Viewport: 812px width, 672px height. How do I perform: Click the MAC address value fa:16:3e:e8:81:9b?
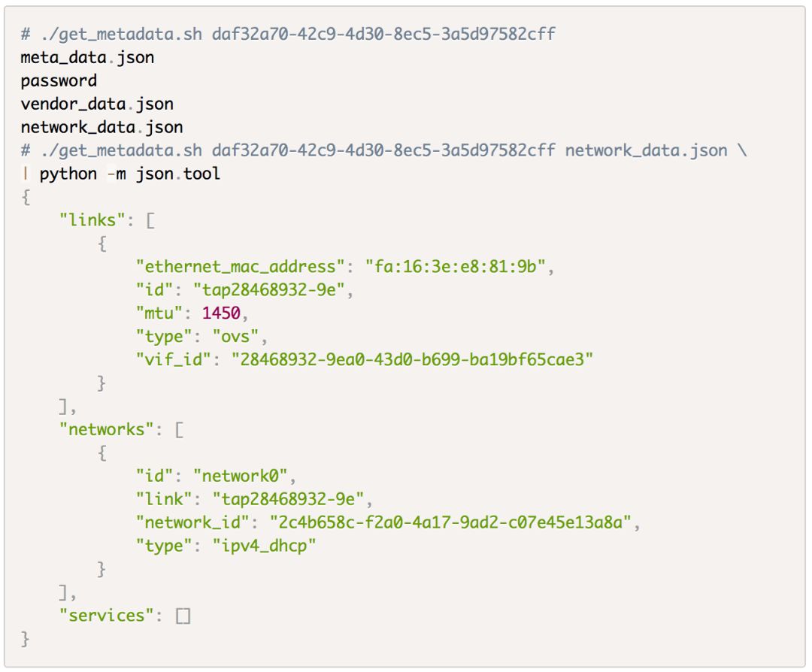point(455,267)
